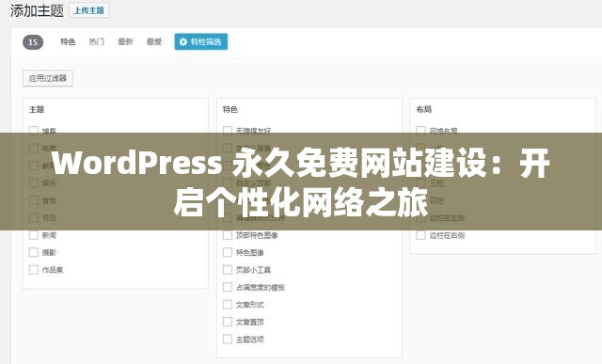Image resolution: width=602 pixels, height=364 pixels.
Task: Click the 特色 filter column heading
Action: [x=230, y=109]
